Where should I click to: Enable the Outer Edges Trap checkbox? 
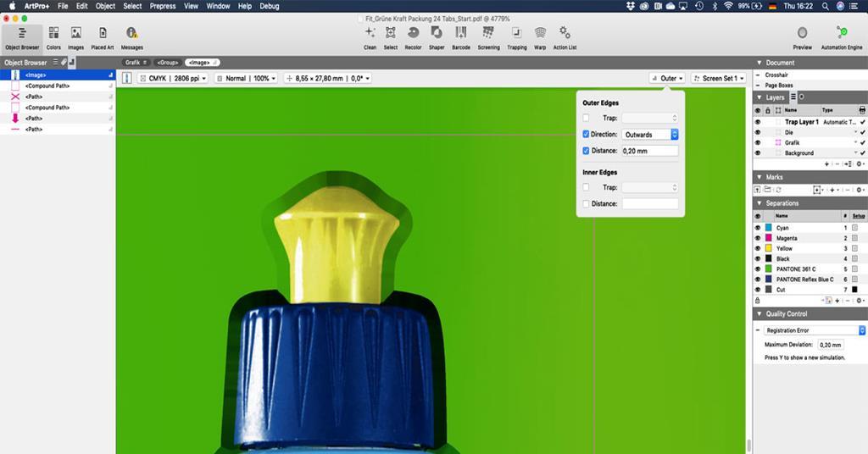(x=586, y=118)
